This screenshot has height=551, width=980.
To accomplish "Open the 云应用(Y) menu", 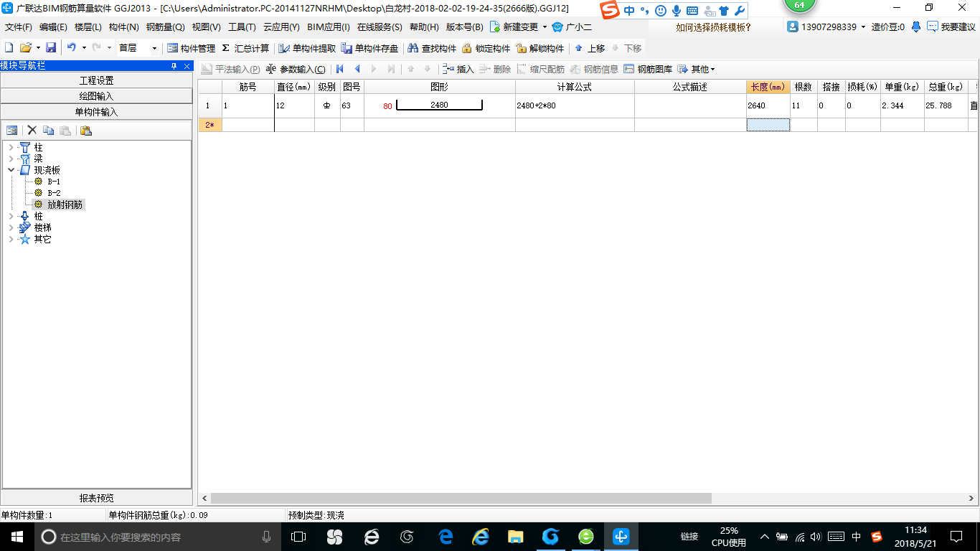I will tap(281, 27).
